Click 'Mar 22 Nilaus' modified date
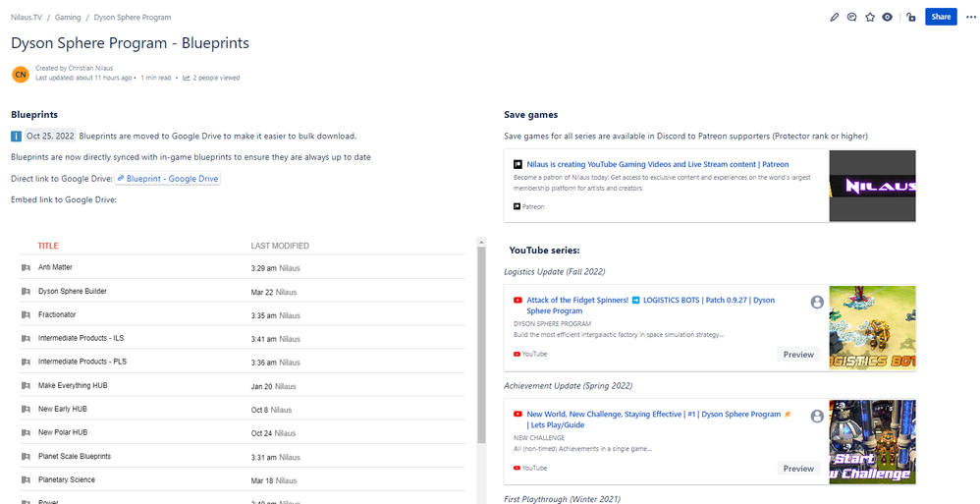 (x=274, y=292)
